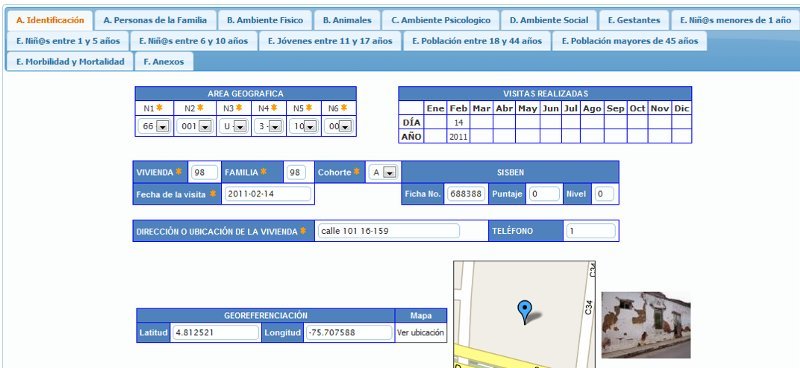The height and width of the screenshot is (368, 800).
Task: Open the N3 dropdown showing U
Action: pos(234,126)
